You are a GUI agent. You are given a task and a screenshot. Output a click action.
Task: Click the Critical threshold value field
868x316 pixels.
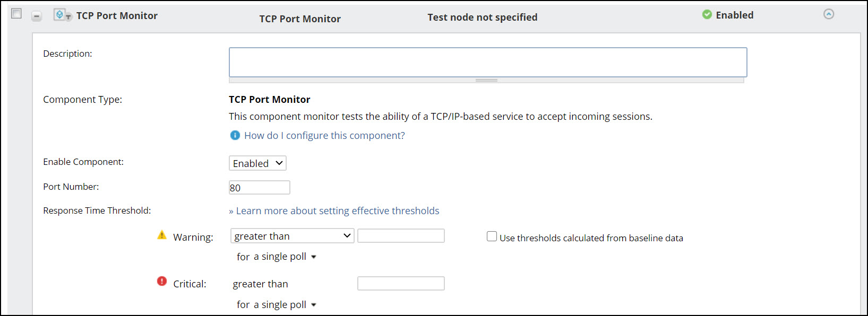click(401, 284)
